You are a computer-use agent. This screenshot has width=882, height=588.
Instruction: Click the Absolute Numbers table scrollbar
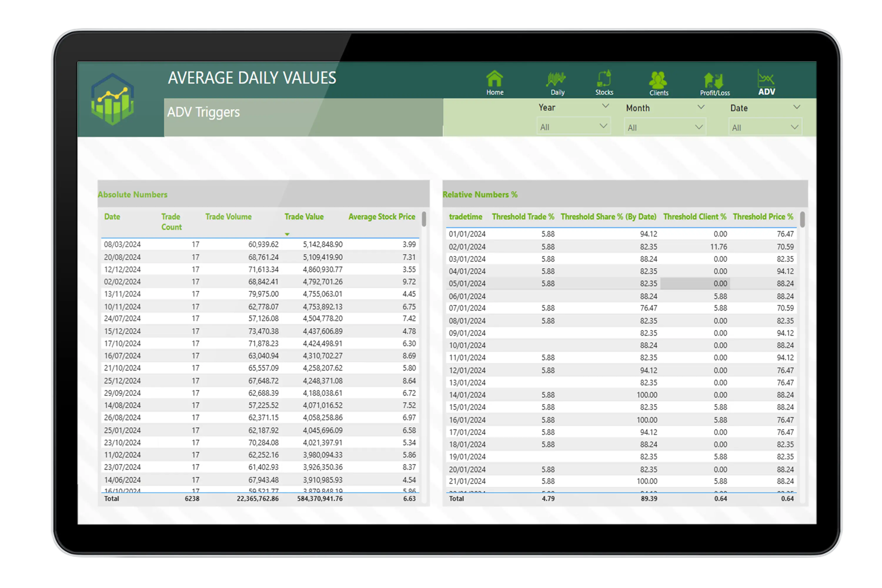click(x=424, y=219)
